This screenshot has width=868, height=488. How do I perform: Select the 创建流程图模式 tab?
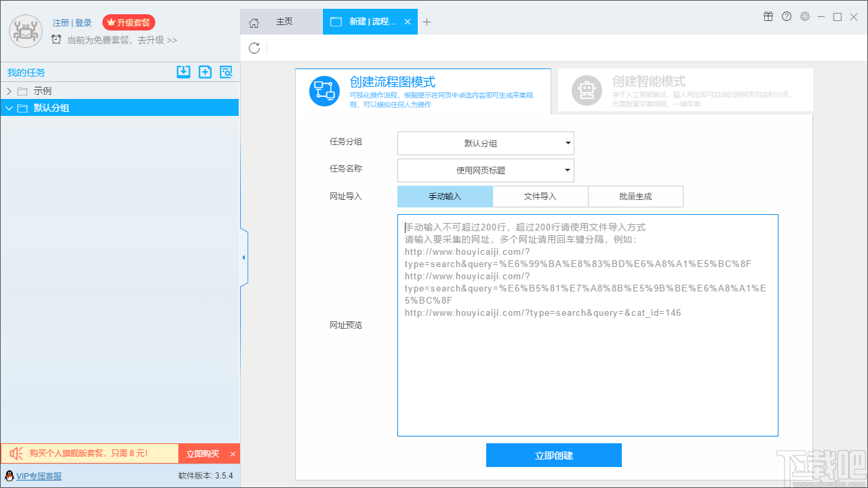tap(423, 91)
